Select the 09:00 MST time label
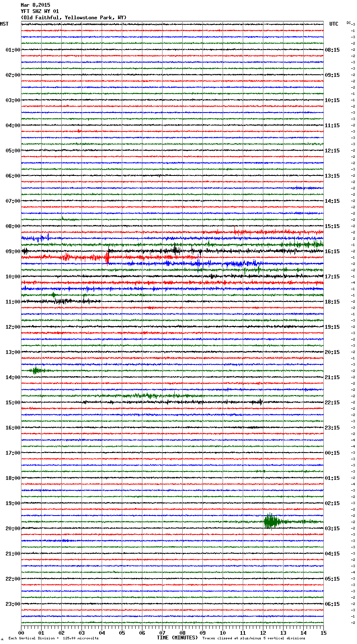 pyautogui.click(x=13, y=251)
